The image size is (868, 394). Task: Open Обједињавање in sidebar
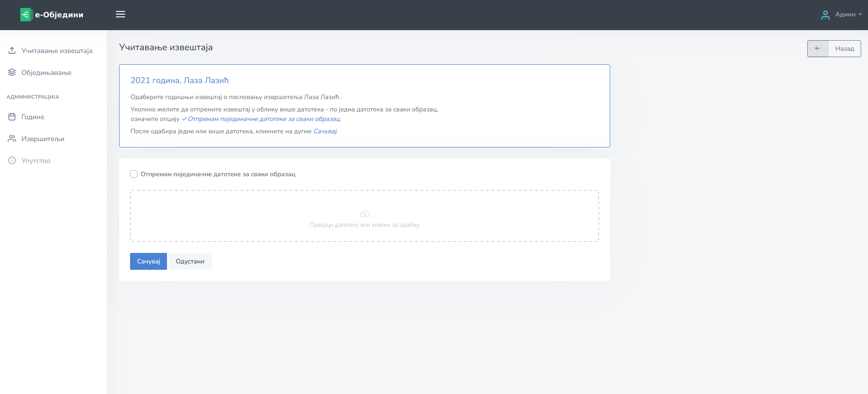[x=46, y=73]
